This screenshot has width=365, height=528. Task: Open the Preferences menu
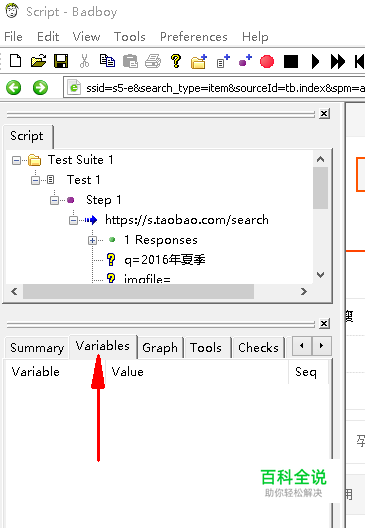[x=194, y=36]
